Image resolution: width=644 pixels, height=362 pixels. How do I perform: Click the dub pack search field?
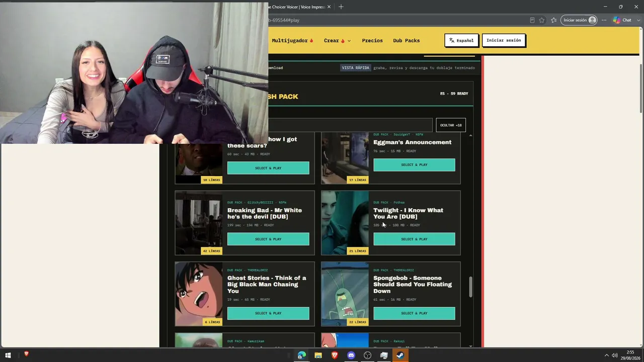click(350, 125)
